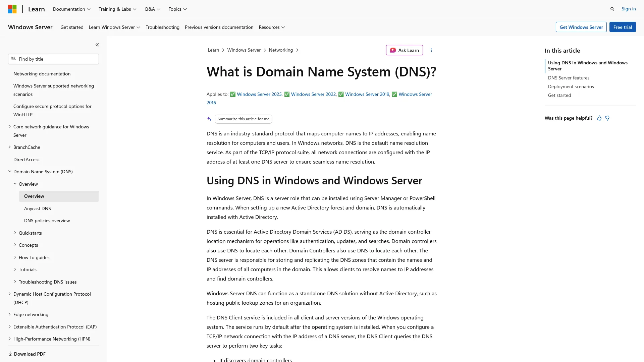This screenshot has height=362, width=644.
Task: Click the Windows Server product title
Action: click(x=30, y=27)
